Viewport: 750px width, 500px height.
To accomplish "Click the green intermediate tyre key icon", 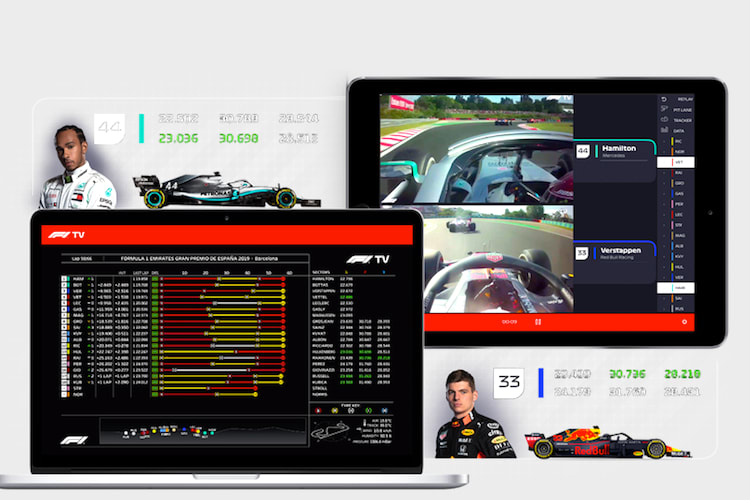I will coord(368,411).
